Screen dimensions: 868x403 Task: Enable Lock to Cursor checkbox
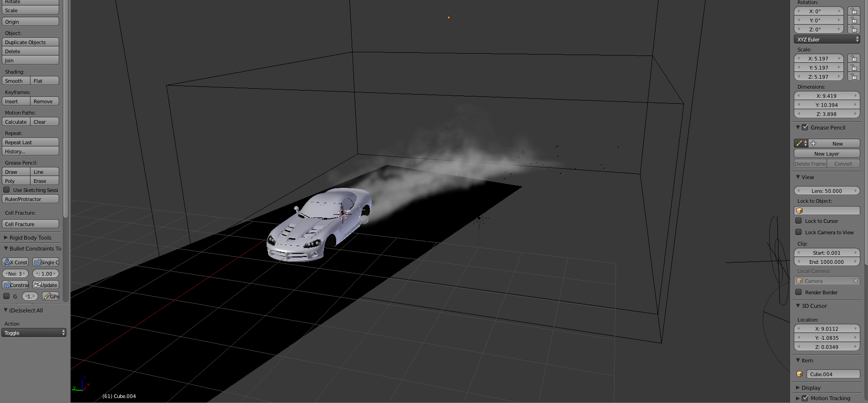pos(798,221)
